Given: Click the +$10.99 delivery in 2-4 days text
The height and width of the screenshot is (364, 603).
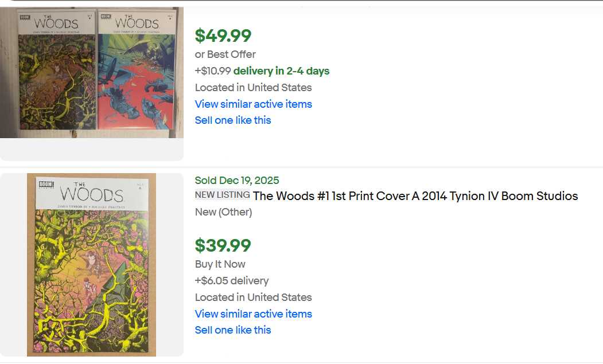Looking at the screenshot, I should pyautogui.click(x=262, y=71).
